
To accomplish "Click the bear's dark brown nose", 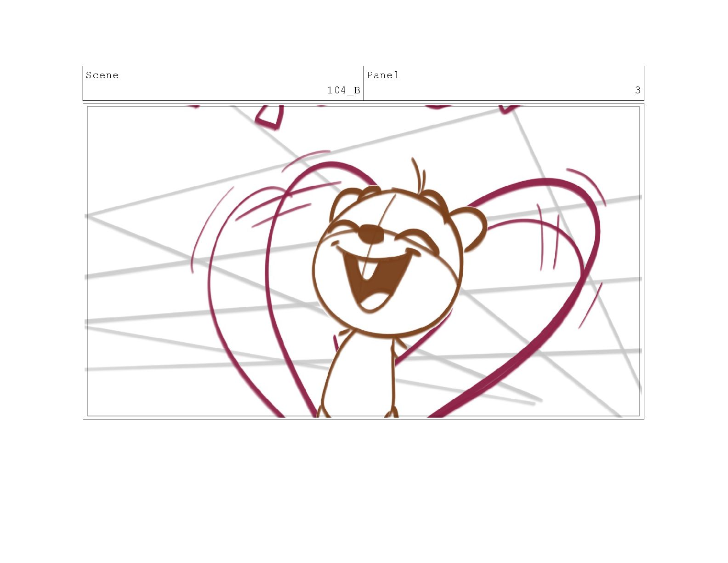I will (x=370, y=234).
